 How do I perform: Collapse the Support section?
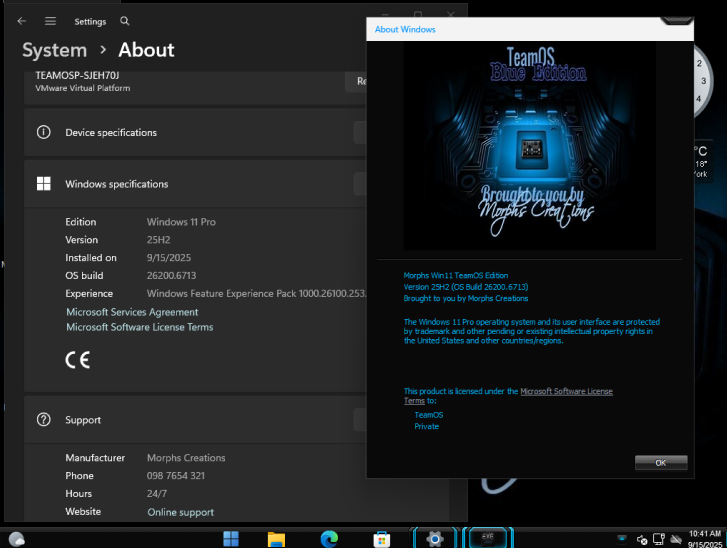195,420
